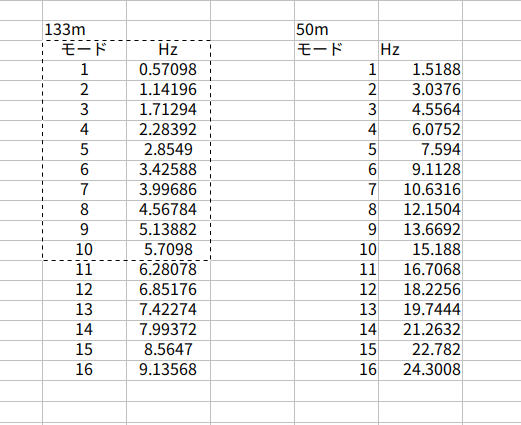Image resolution: width=521 pixels, height=425 pixels.
Task: Select the cell containing 24.3008
Action: point(421,370)
